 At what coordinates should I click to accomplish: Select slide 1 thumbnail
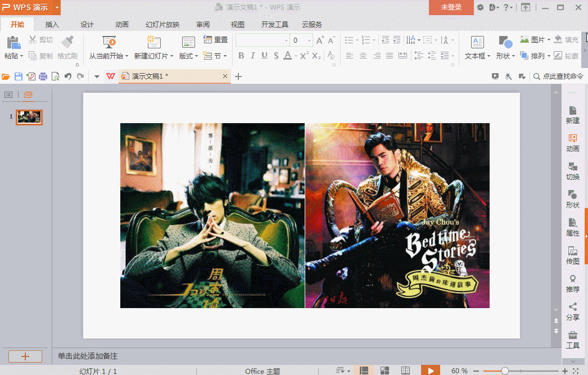point(29,117)
